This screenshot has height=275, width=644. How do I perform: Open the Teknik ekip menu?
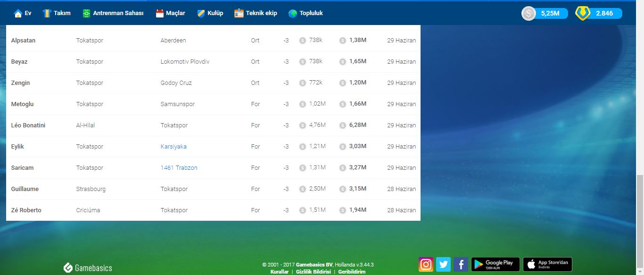point(262,13)
